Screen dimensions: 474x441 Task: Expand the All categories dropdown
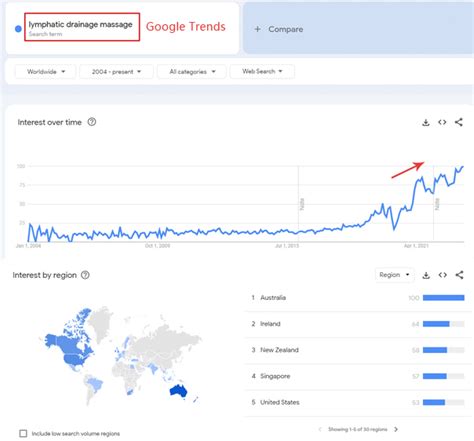pos(192,72)
